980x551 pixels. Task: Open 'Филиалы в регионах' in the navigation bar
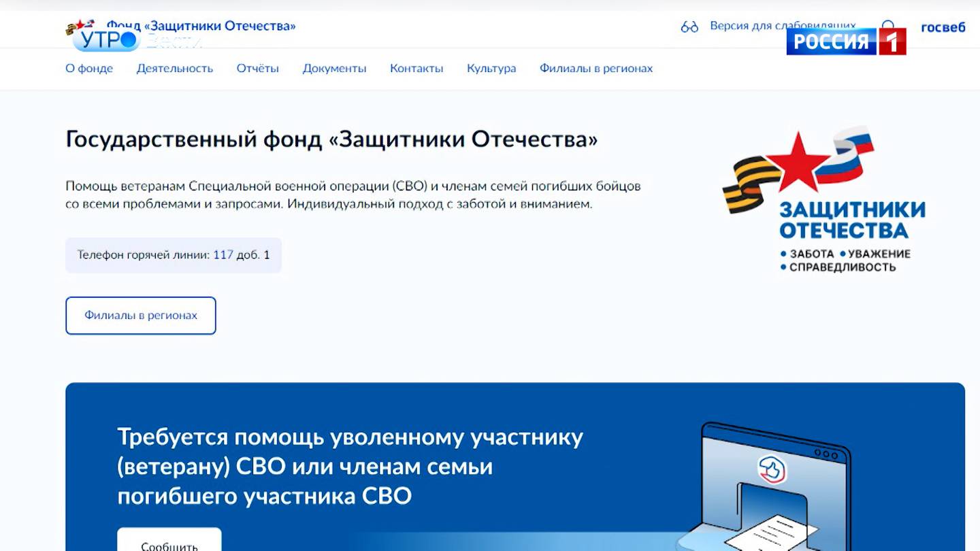[x=596, y=69]
